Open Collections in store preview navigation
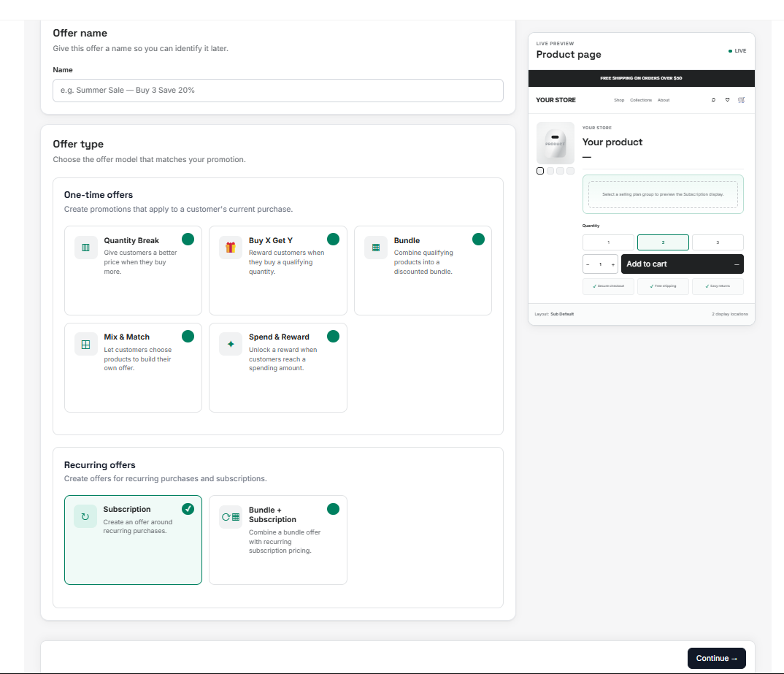The height and width of the screenshot is (674, 784). (x=641, y=100)
